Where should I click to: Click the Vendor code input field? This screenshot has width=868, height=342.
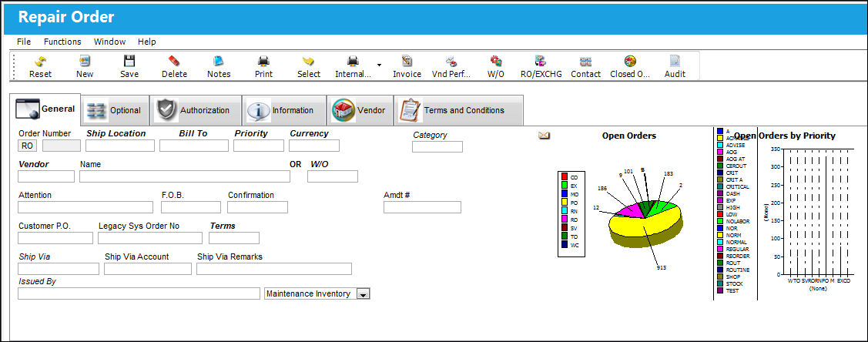(46, 176)
